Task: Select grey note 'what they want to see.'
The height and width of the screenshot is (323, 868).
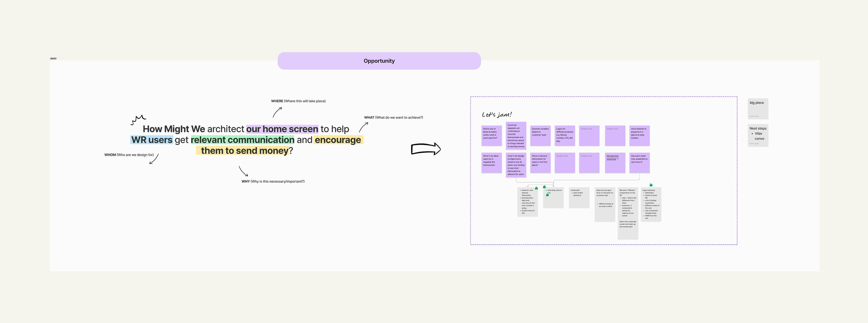Action: (553, 198)
